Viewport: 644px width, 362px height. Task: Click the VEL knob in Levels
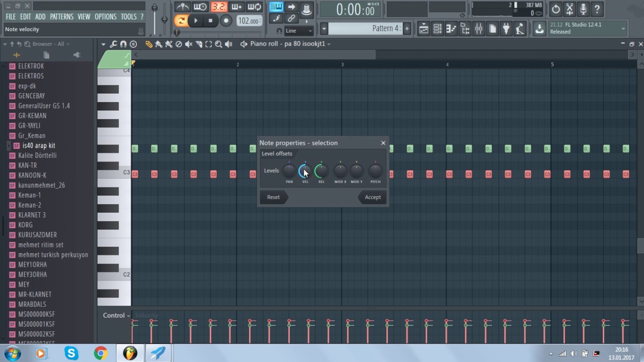click(305, 171)
